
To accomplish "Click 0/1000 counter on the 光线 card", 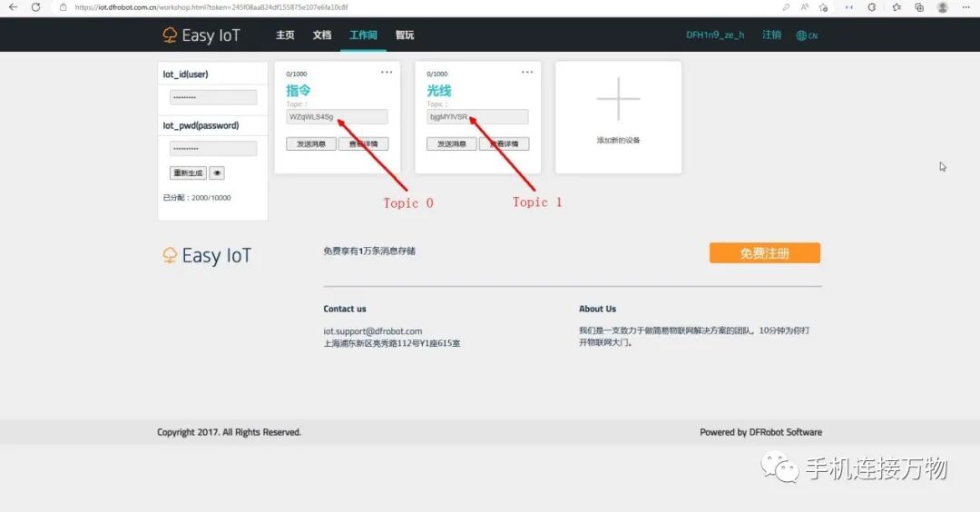I will tap(436, 74).
